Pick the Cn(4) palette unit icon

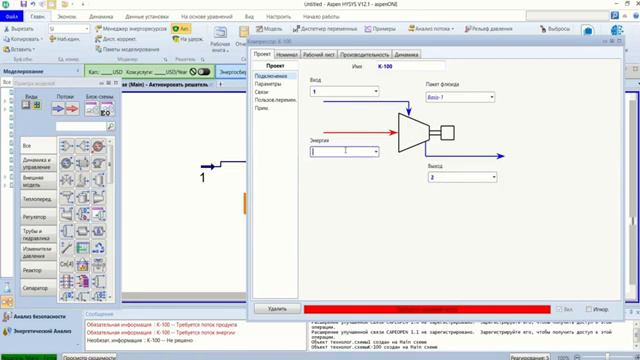click(67, 264)
